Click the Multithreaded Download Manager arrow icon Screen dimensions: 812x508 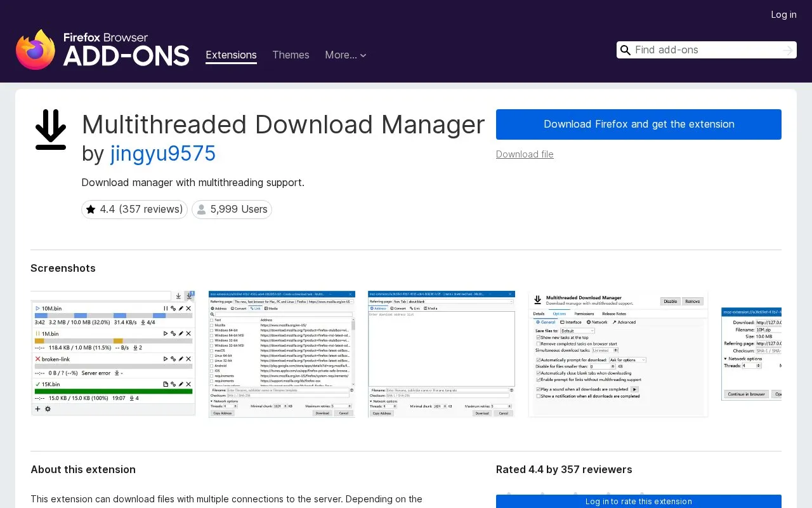pyautogui.click(x=51, y=130)
